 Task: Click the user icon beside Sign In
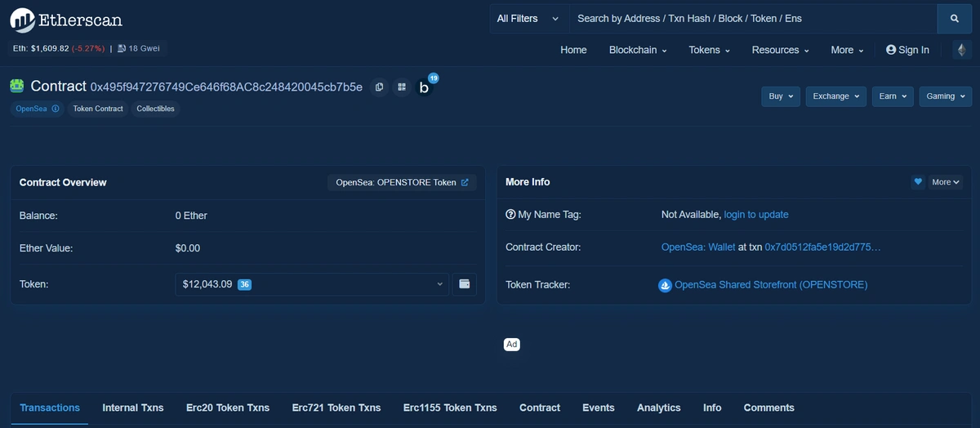pos(891,50)
